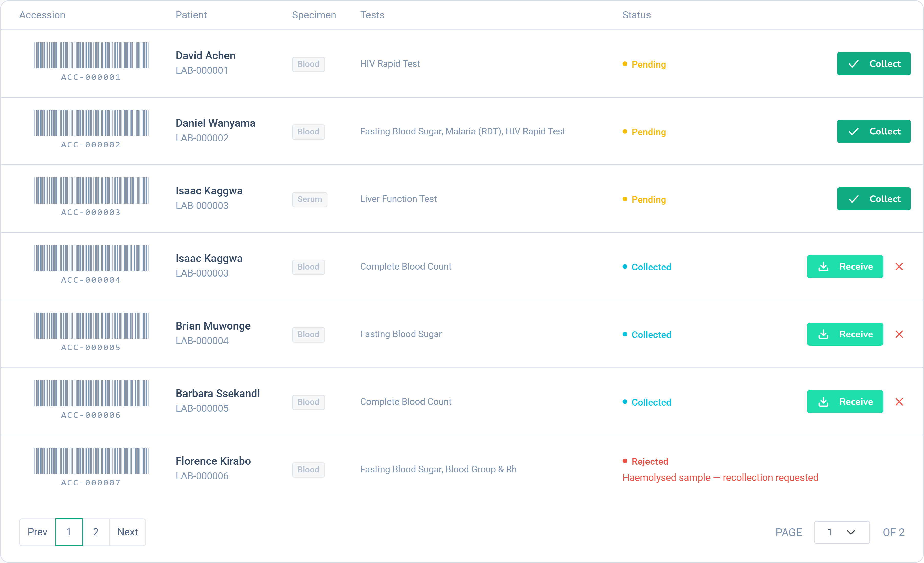The height and width of the screenshot is (563, 924).
Task: Click barcode for ACC-000006
Action: point(91,394)
